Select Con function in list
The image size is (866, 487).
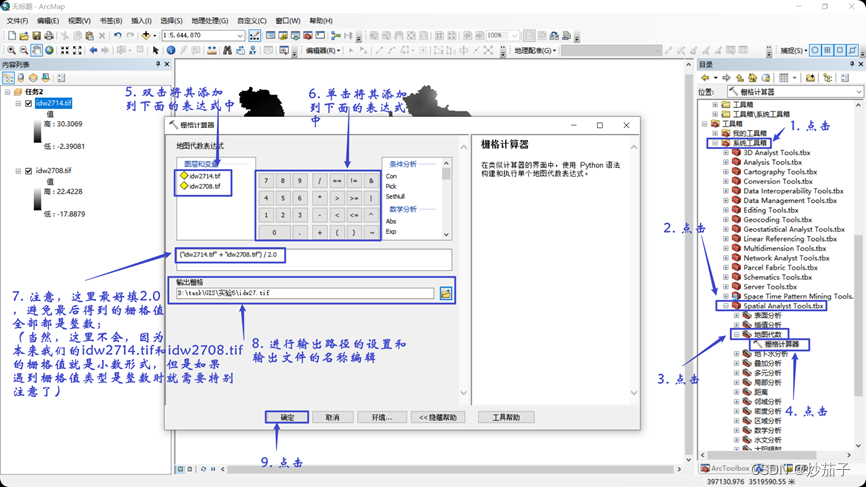pos(391,176)
